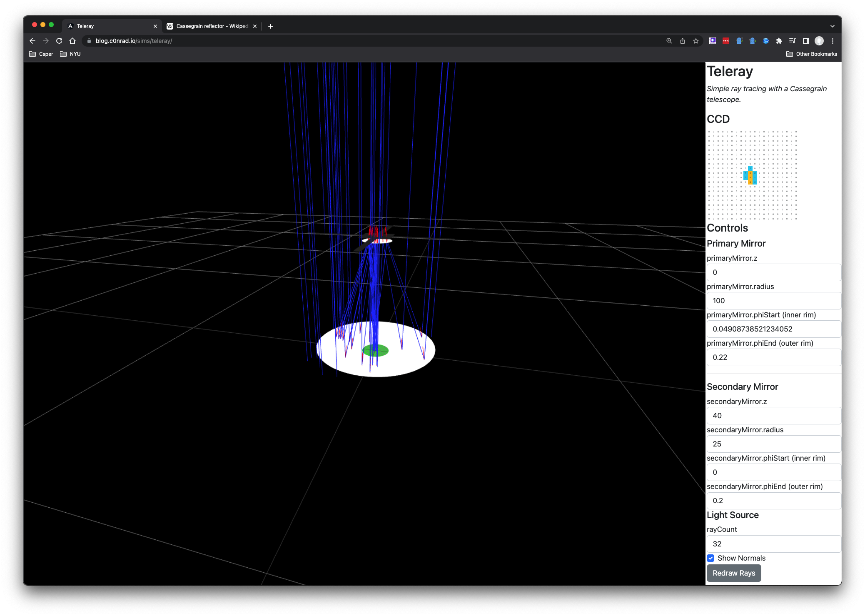Reload the Teleray page
Viewport: 865px width, 616px height.
point(59,41)
